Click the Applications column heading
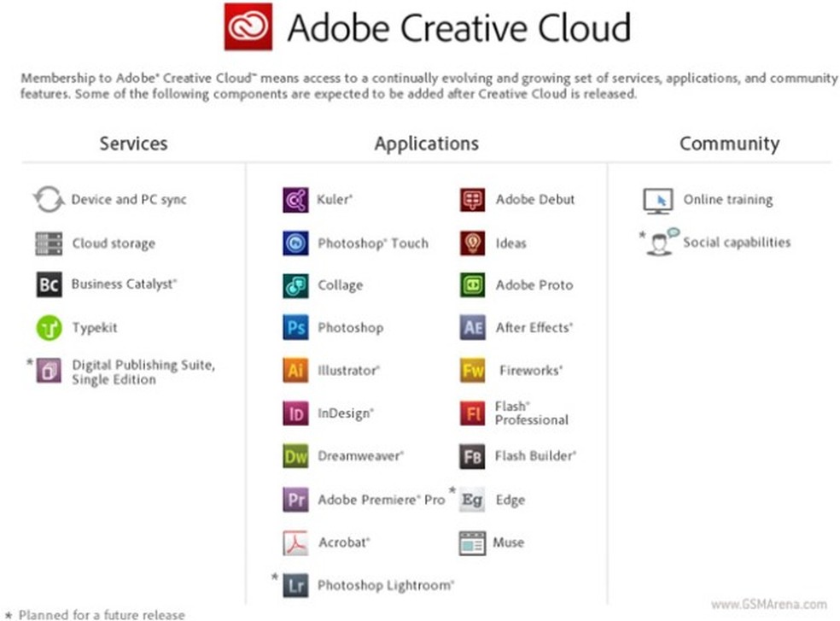 coord(427,144)
